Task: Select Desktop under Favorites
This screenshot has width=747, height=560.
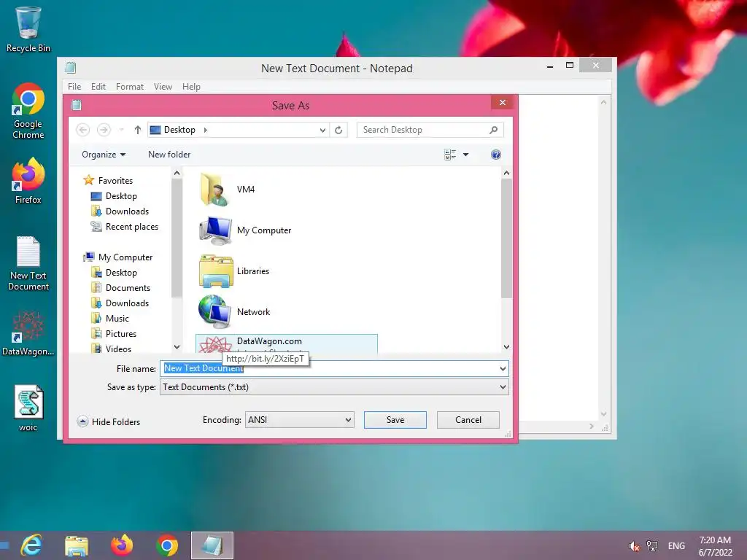Action: (x=114, y=196)
